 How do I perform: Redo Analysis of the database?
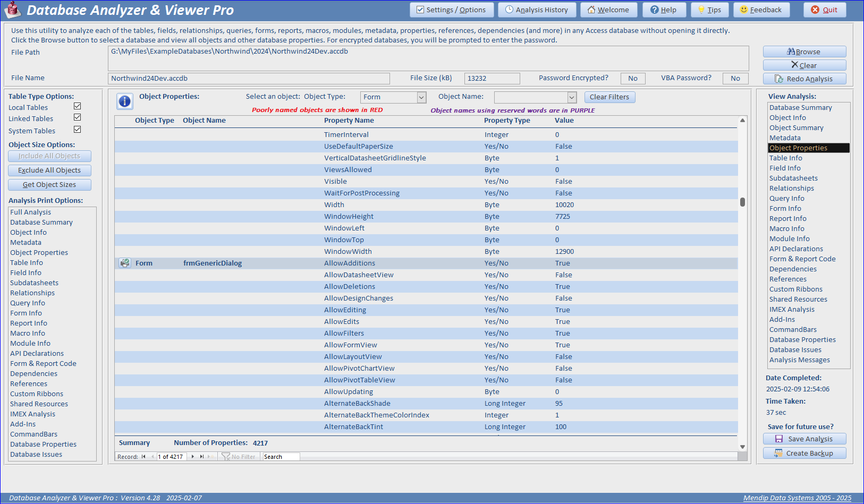pos(804,79)
